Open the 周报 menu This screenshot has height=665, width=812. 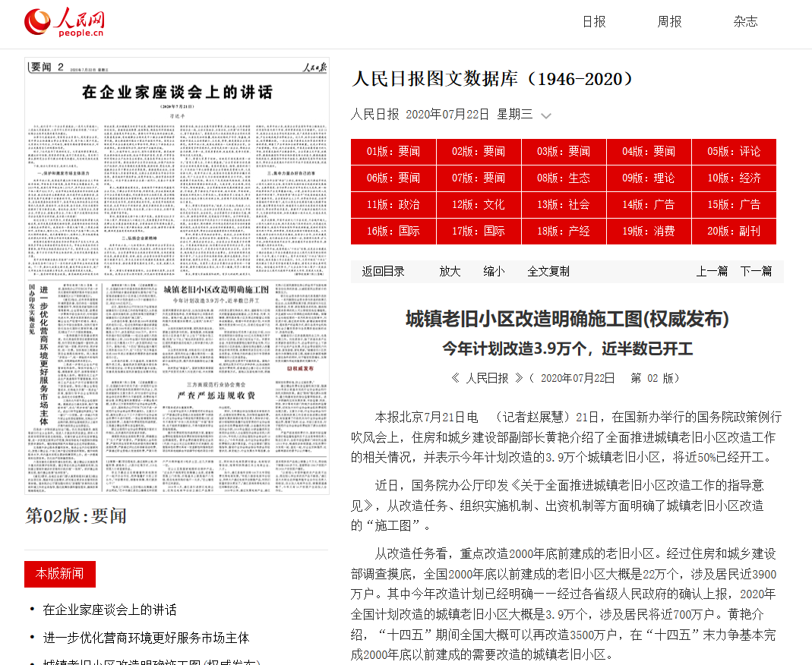pos(669,21)
